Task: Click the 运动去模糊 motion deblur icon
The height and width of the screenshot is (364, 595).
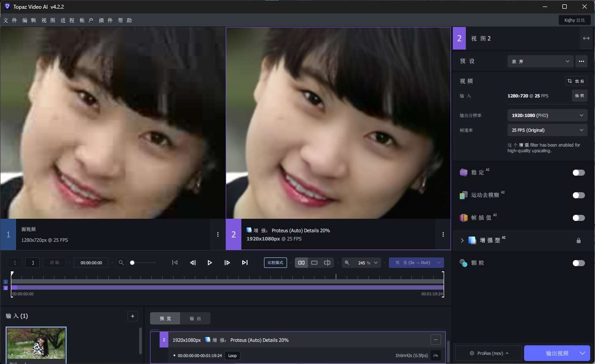Action: click(464, 195)
